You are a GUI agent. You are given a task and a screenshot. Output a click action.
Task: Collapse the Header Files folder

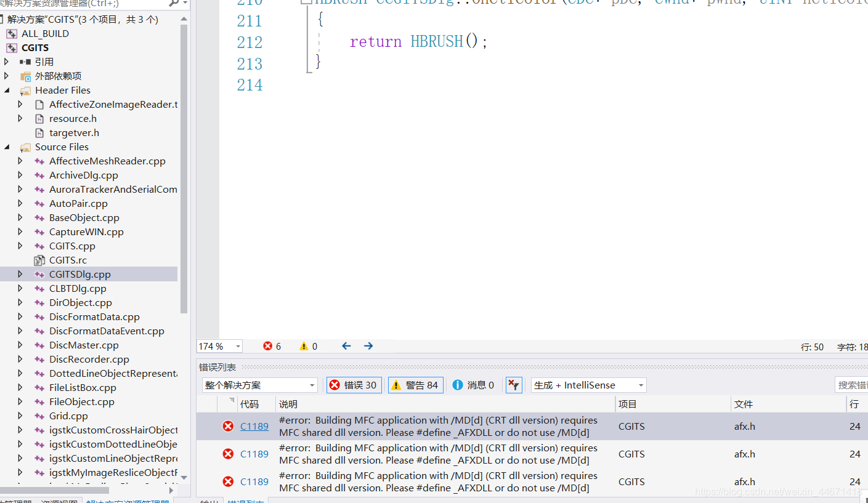tap(7, 90)
